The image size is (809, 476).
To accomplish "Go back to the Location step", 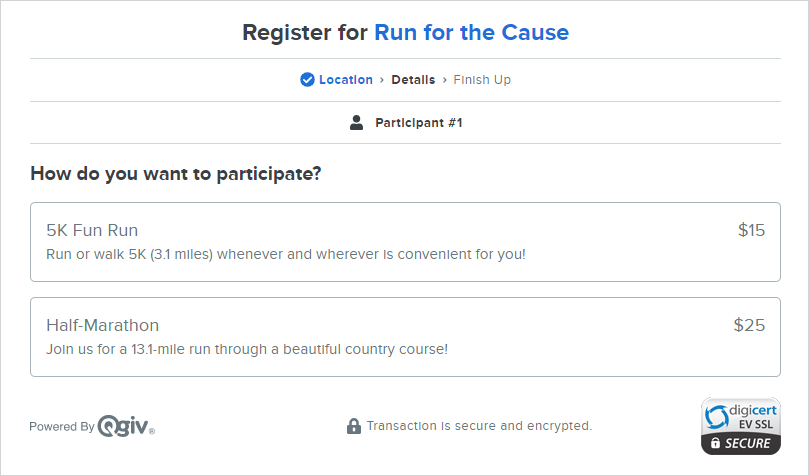I will pyautogui.click(x=346, y=80).
